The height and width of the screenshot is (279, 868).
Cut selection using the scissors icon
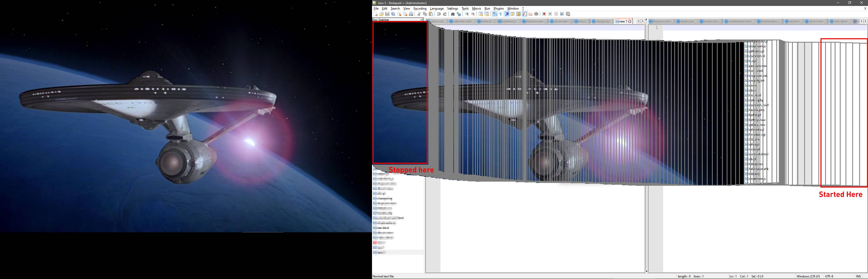[x=419, y=14]
